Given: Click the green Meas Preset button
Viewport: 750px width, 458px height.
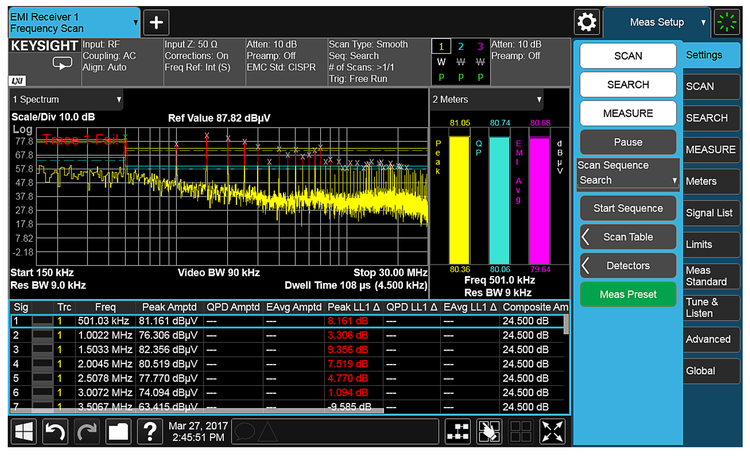Looking at the screenshot, I should click(628, 295).
